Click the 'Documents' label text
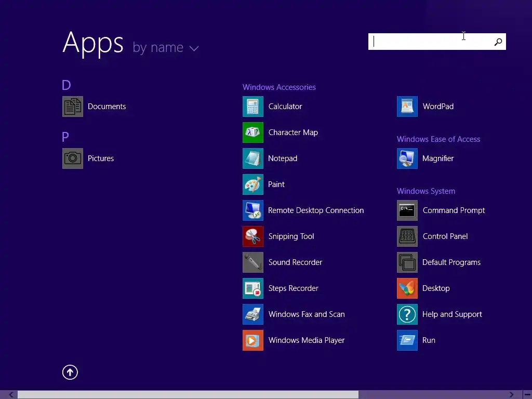 coord(107,107)
